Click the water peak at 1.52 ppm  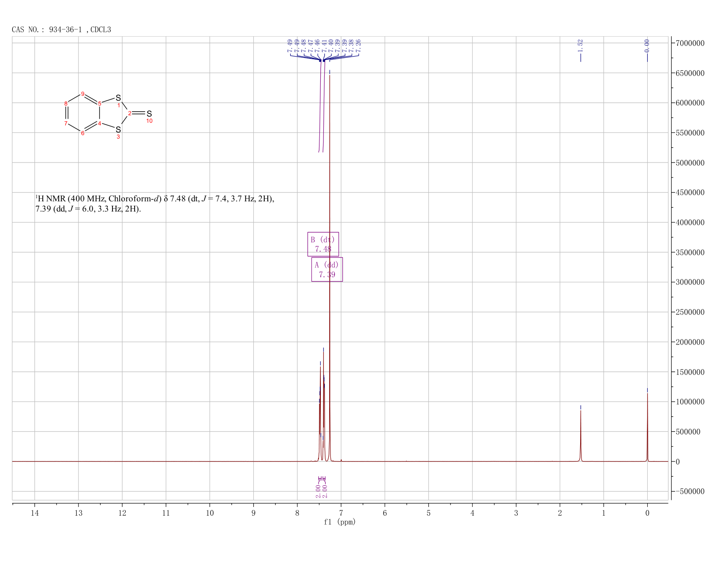[x=581, y=435]
